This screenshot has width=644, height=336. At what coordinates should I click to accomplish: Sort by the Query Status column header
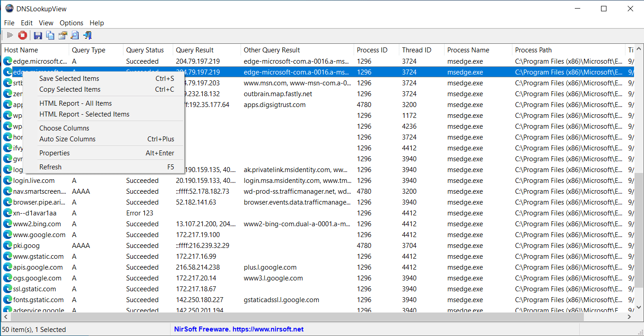pos(148,50)
